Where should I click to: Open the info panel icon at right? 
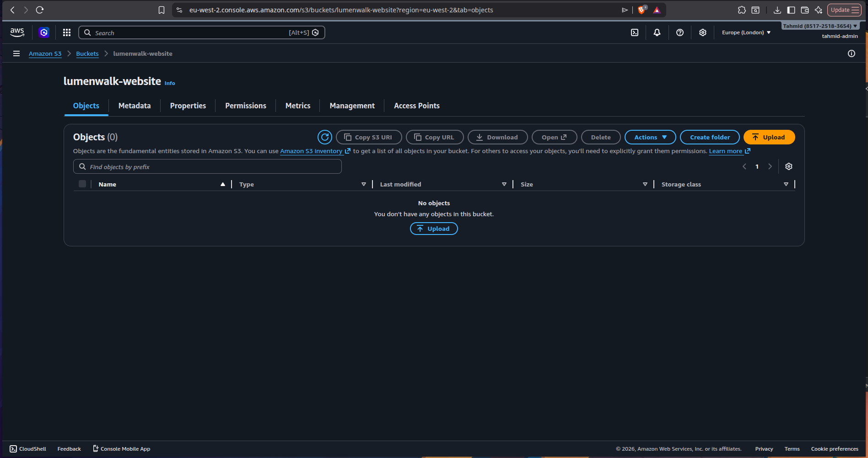click(x=852, y=53)
